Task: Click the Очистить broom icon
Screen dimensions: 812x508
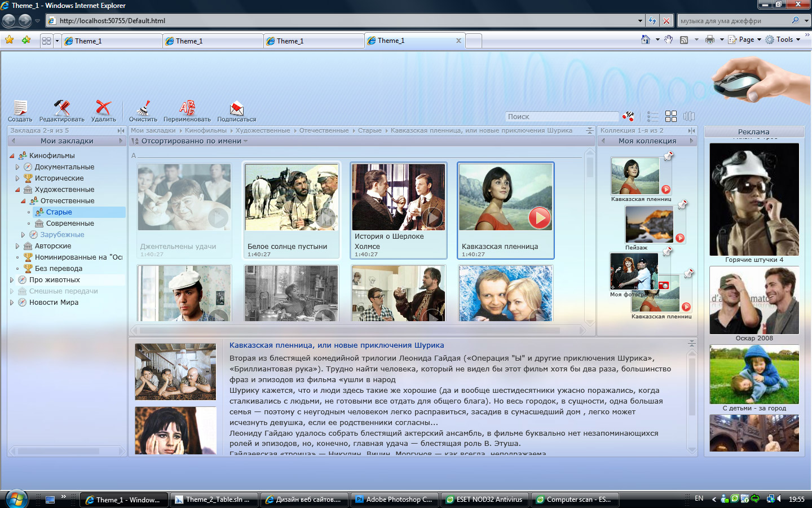Action: (x=143, y=107)
